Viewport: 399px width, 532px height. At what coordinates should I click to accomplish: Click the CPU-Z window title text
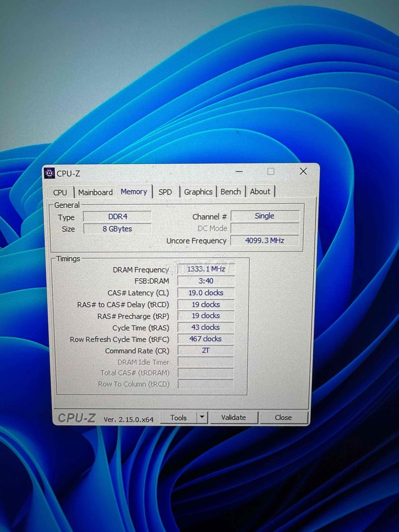click(x=69, y=174)
